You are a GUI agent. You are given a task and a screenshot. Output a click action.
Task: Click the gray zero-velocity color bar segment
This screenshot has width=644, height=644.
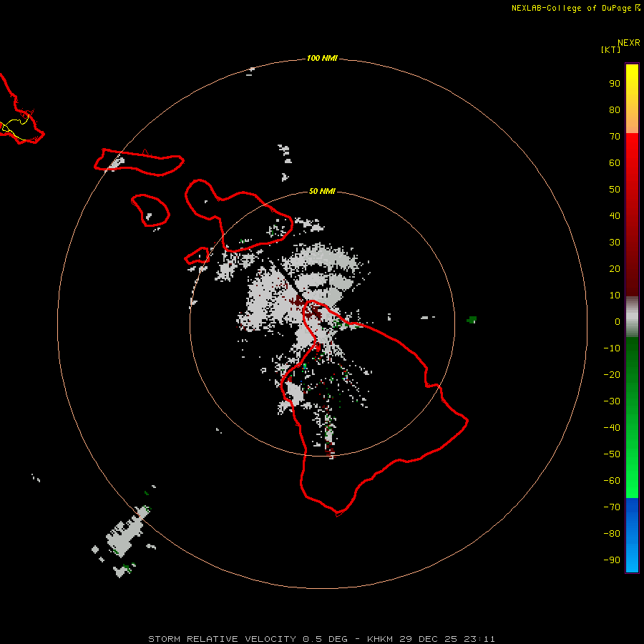[632, 317]
